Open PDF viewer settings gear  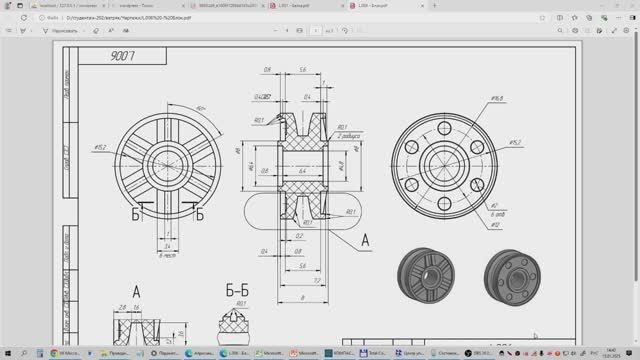click(626, 31)
